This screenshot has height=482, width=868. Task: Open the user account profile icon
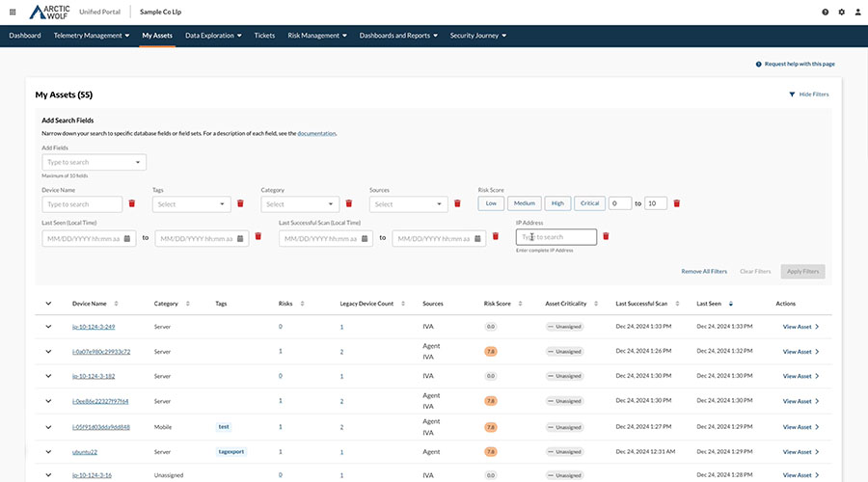(857, 12)
